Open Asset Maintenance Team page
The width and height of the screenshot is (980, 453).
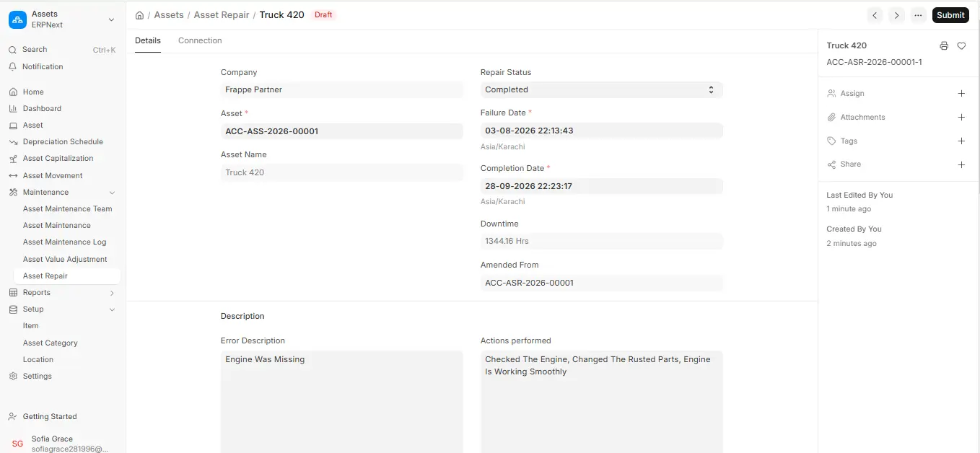[68, 208]
